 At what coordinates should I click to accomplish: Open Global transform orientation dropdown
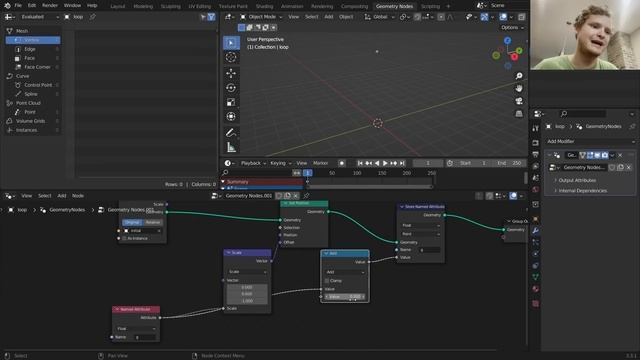tap(380, 17)
